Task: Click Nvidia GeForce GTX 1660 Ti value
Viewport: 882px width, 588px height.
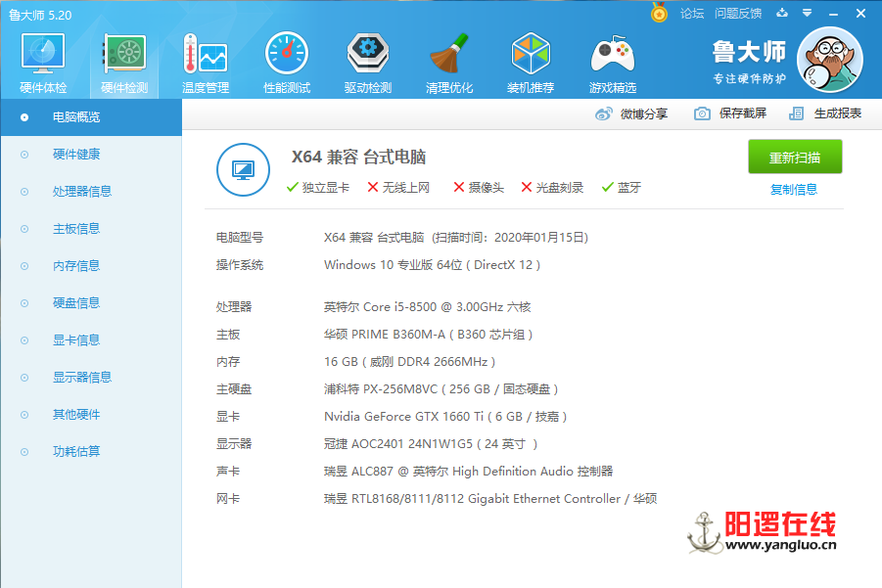Action: 445,417
